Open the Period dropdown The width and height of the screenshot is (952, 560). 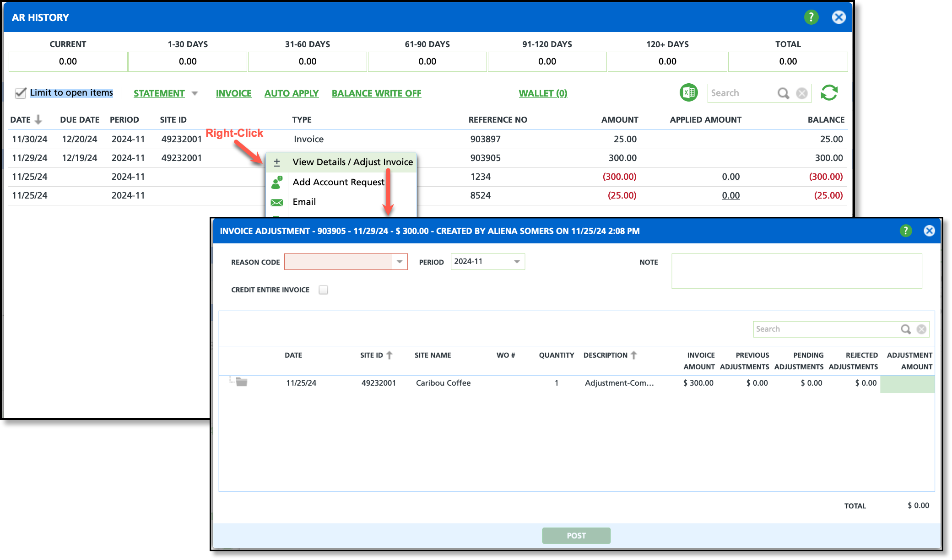517,262
